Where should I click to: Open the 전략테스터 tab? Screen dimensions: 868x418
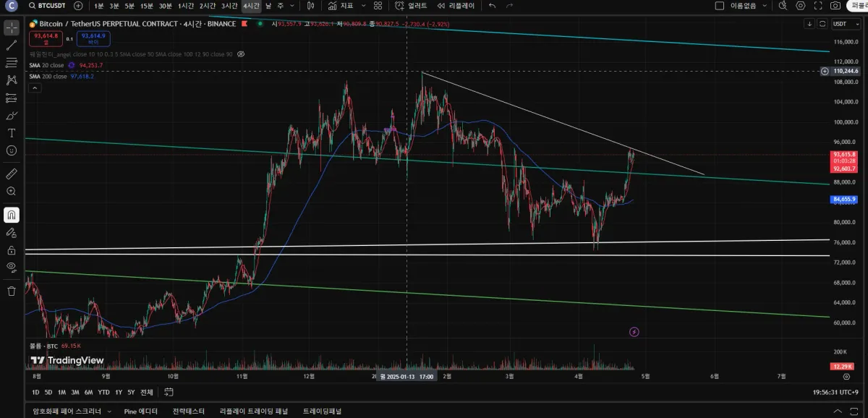(x=188, y=411)
